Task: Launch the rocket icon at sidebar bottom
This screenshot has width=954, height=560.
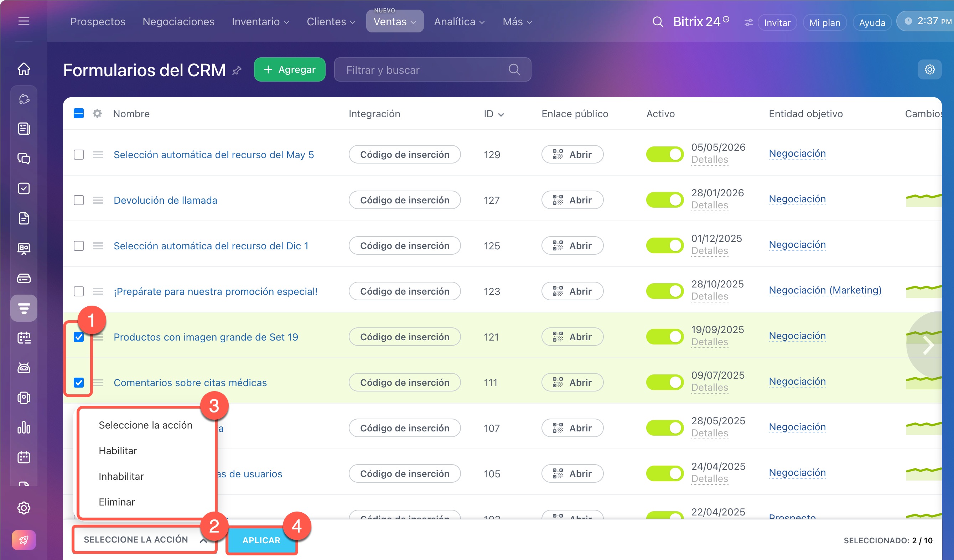Action: point(24,540)
